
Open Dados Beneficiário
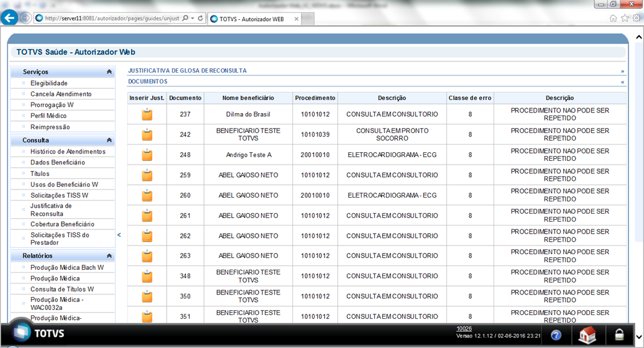click(x=57, y=163)
